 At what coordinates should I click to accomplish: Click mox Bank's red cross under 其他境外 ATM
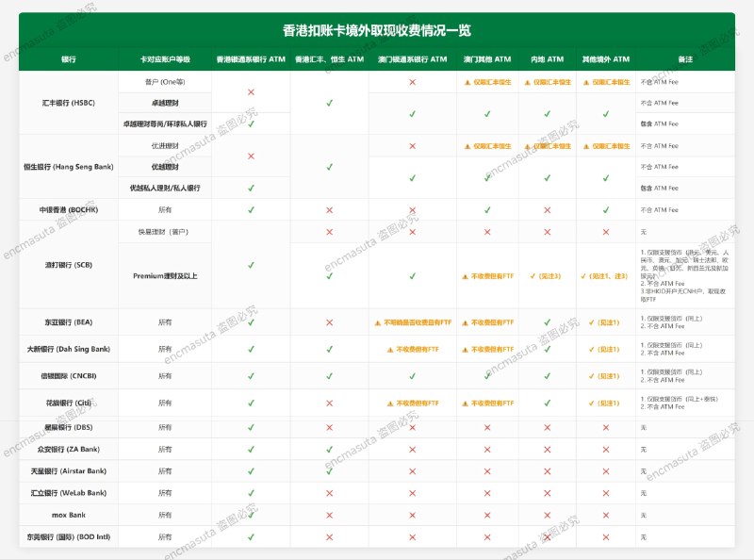(606, 516)
